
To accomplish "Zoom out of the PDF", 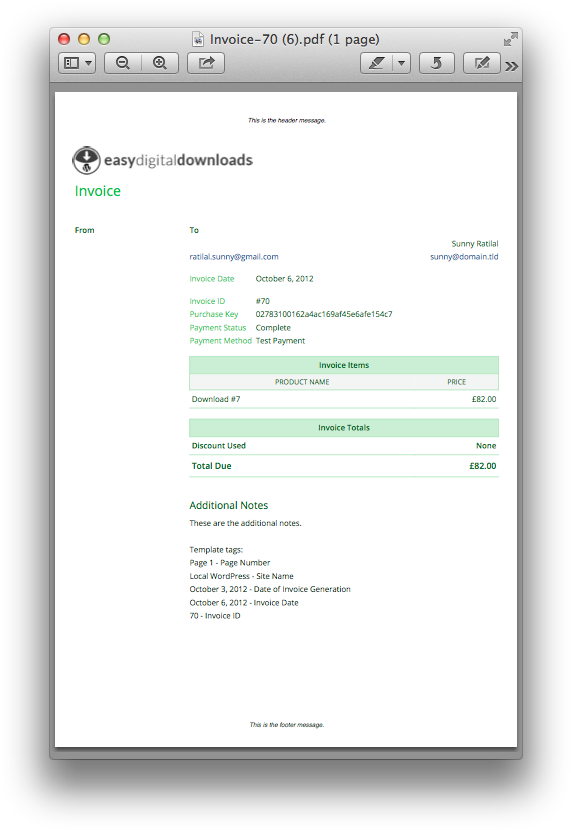I will [123, 63].
